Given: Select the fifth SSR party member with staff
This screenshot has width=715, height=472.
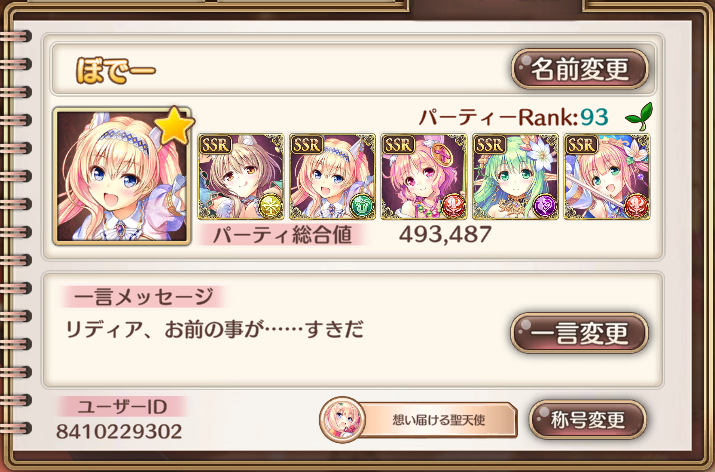Looking at the screenshot, I should coord(607,176).
